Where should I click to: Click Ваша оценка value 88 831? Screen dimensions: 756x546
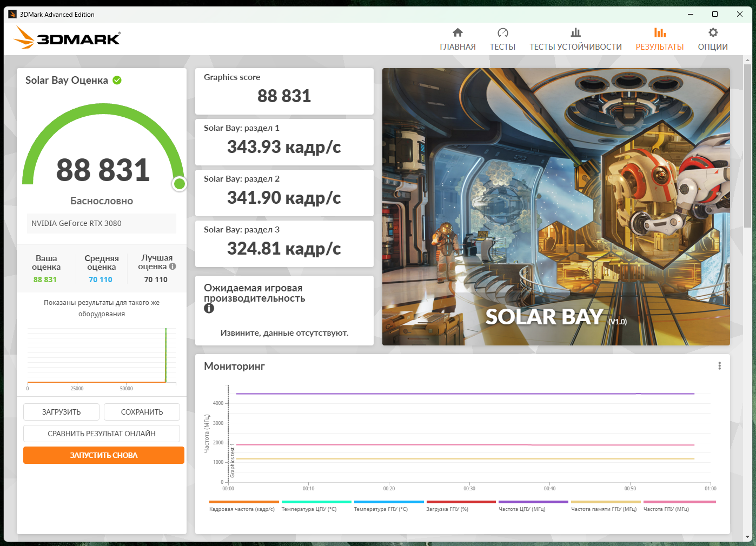point(45,279)
